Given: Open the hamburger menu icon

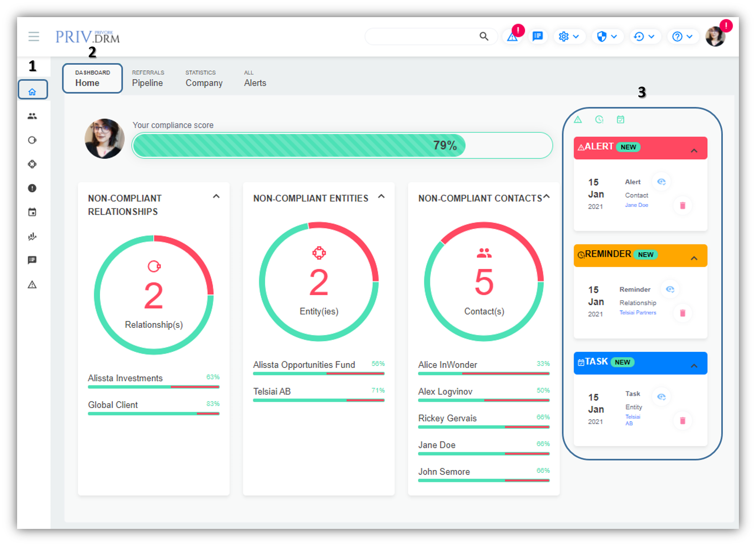Looking at the screenshot, I should click(x=34, y=36).
